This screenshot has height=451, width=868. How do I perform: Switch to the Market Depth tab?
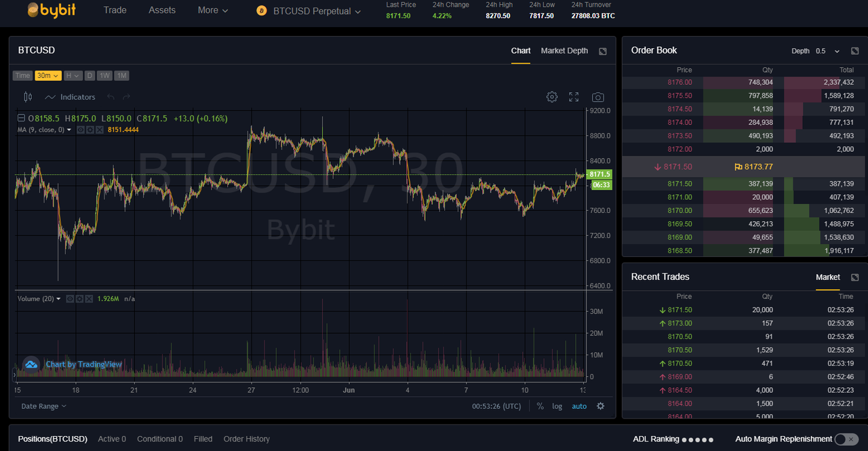coord(564,51)
